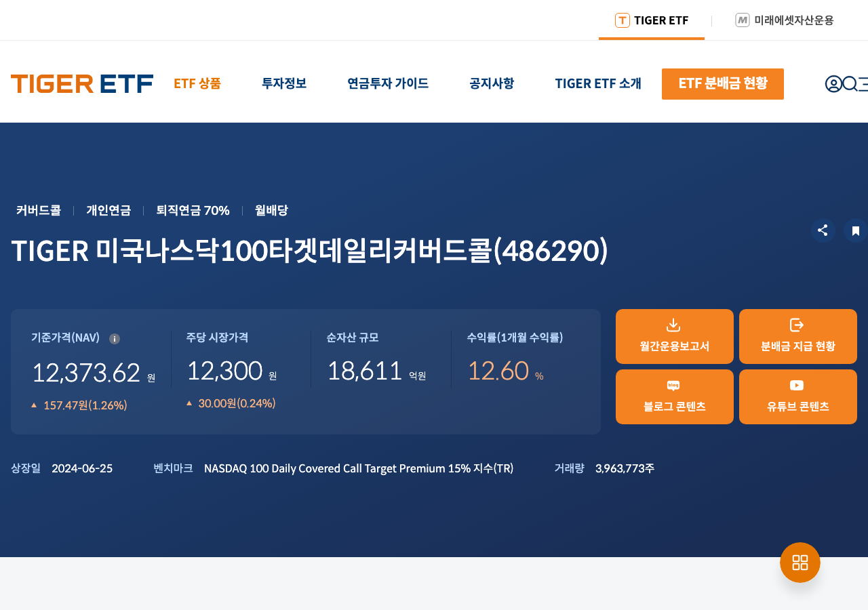
Task: Click the trading volume 3,963,773주
Action: 625,468
